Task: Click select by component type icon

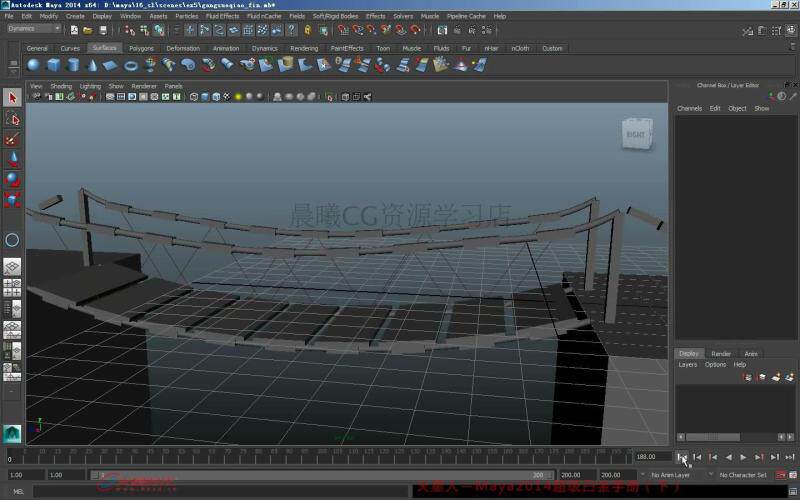Action: pos(159,31)
